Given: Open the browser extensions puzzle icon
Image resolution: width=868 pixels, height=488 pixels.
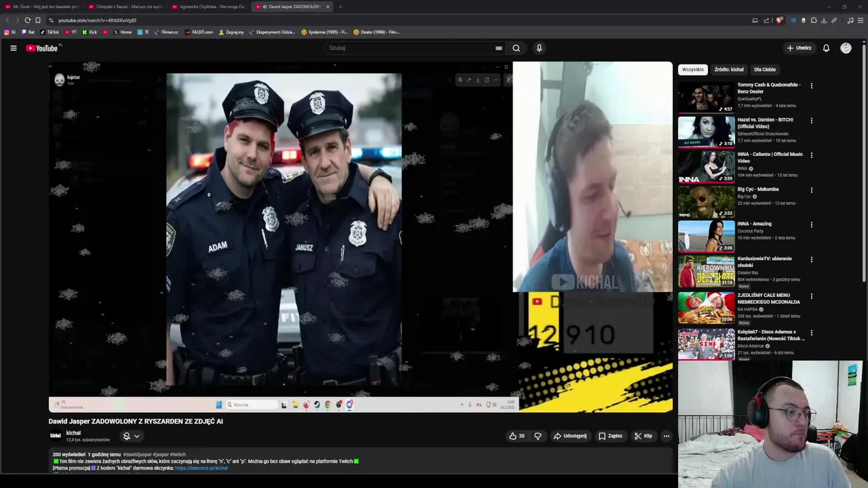Looking at the screenshot, I should pos(814,20).
